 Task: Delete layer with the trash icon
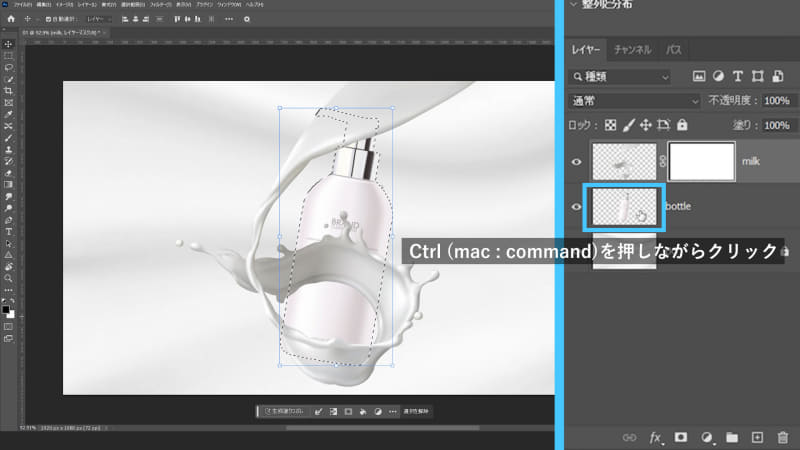[783, 437]
